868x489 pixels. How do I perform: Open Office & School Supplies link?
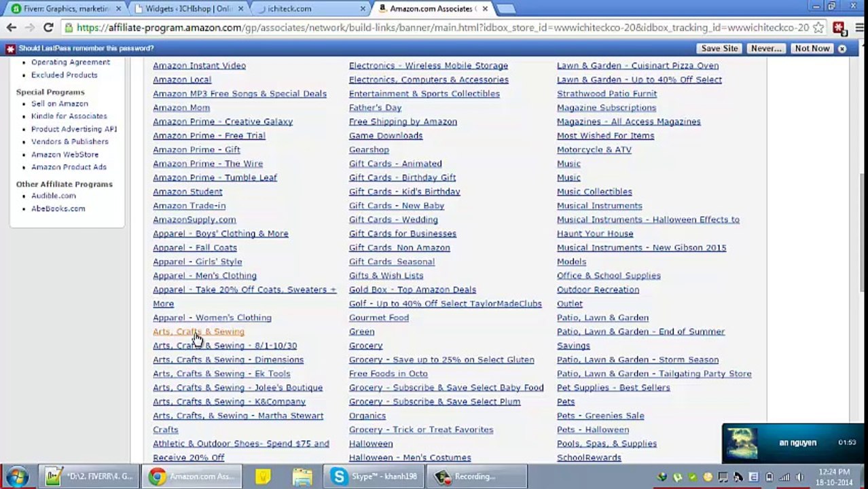[609, 275]
